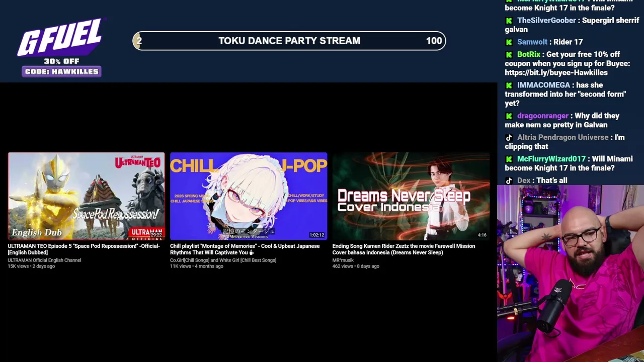Image resolution: width=644 pixels, height=362 pixels.
Task: Click the 29:22 duration badge
Action: click(156, 235)
